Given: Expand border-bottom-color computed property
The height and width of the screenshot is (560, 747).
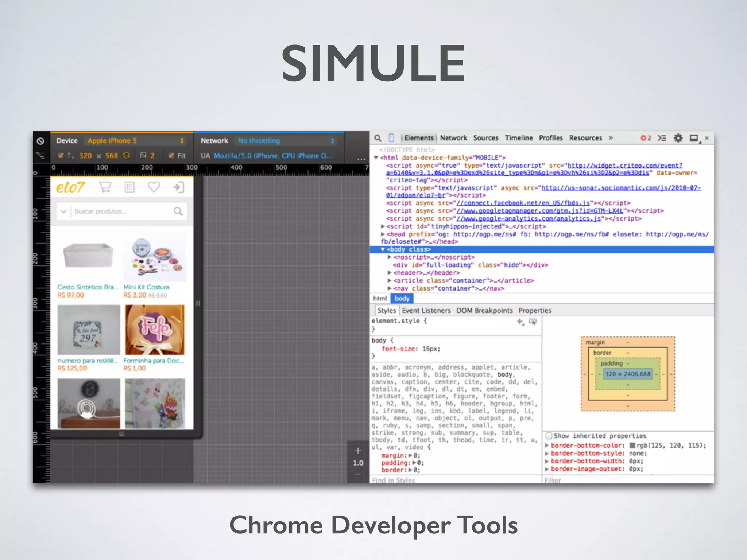Looking at the screenshot, I should tap(547, 445).
